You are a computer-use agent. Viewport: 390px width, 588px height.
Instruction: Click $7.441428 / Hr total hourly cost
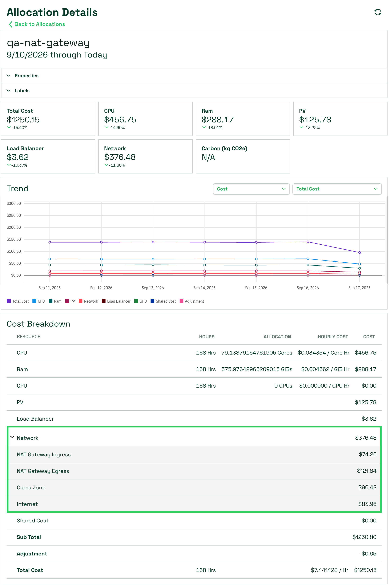[x=330, y=570]
